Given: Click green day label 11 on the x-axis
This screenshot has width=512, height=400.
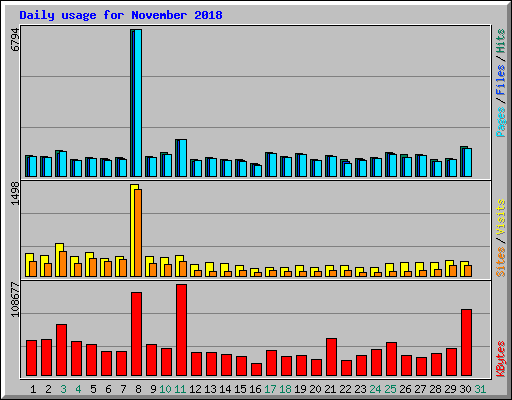Looking at the screenshot, I should 180,389.
